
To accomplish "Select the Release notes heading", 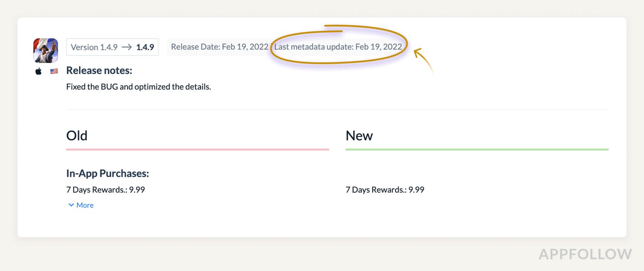I will click(99, 70).
